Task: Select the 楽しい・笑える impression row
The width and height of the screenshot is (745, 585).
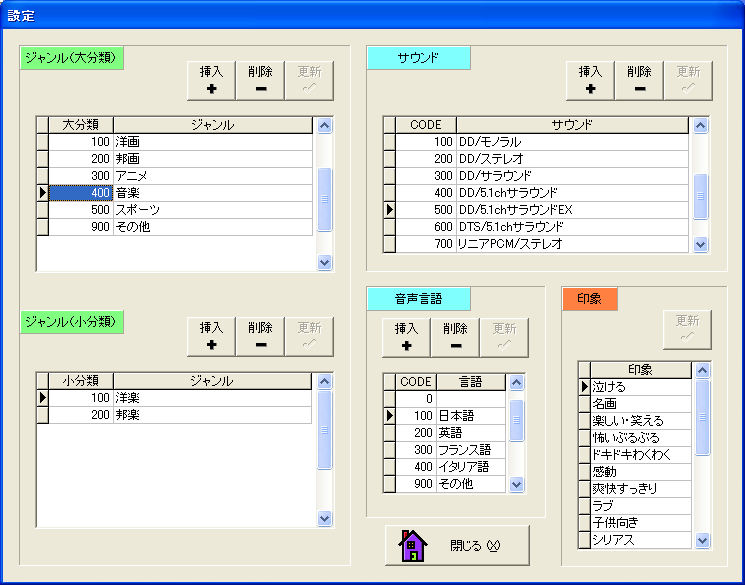Action: click(640, 421)
